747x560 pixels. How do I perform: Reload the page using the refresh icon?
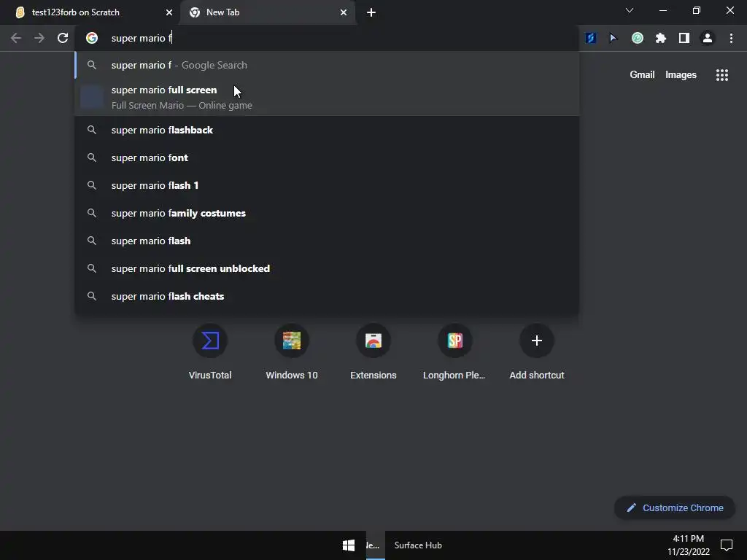point(63,38)
